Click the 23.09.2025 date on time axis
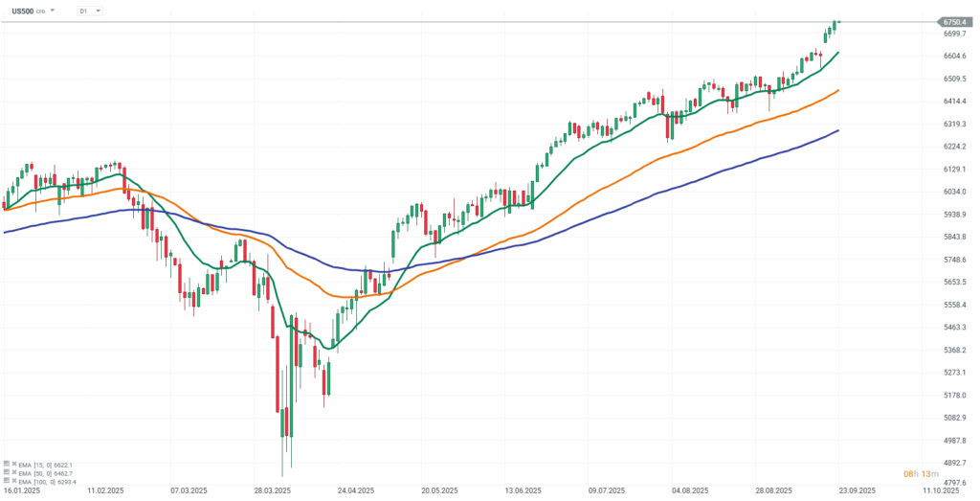Screen dimensions: 980x501 click(857, 490)
